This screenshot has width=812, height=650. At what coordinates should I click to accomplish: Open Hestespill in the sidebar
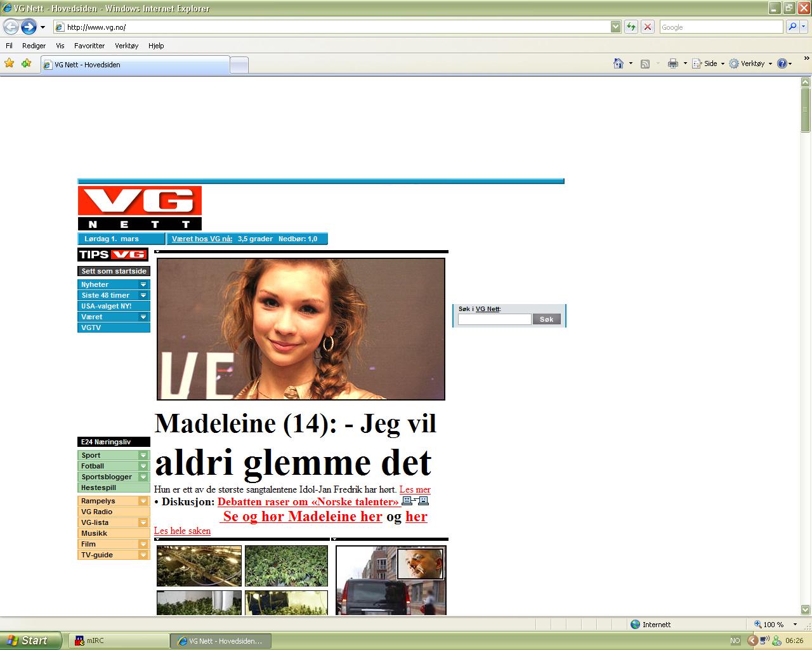[x=114, y=487]
